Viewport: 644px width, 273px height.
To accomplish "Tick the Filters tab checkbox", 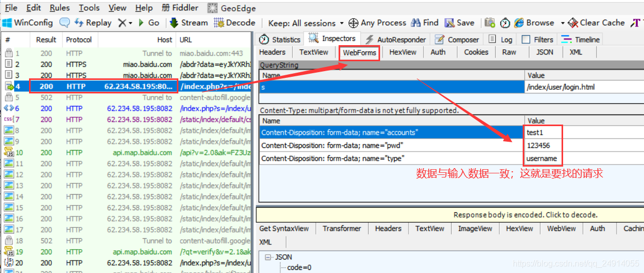I will tap(526, 39).
